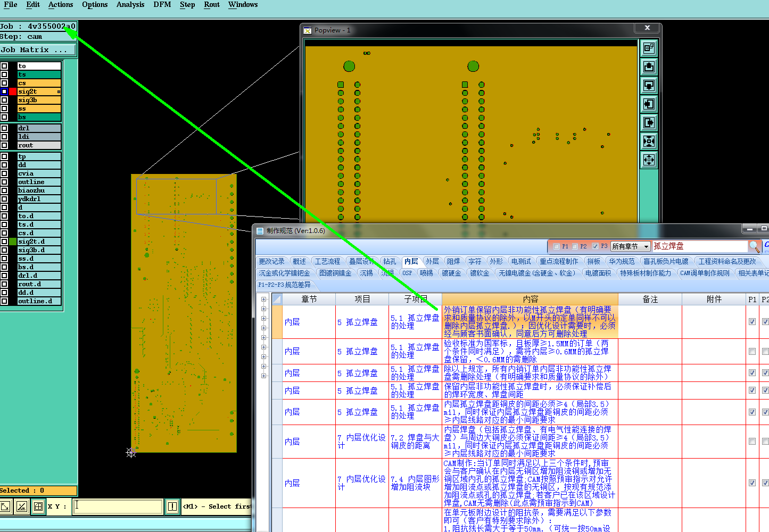Expand the fourth tree node beside the spec table

[x=263, y=328]
